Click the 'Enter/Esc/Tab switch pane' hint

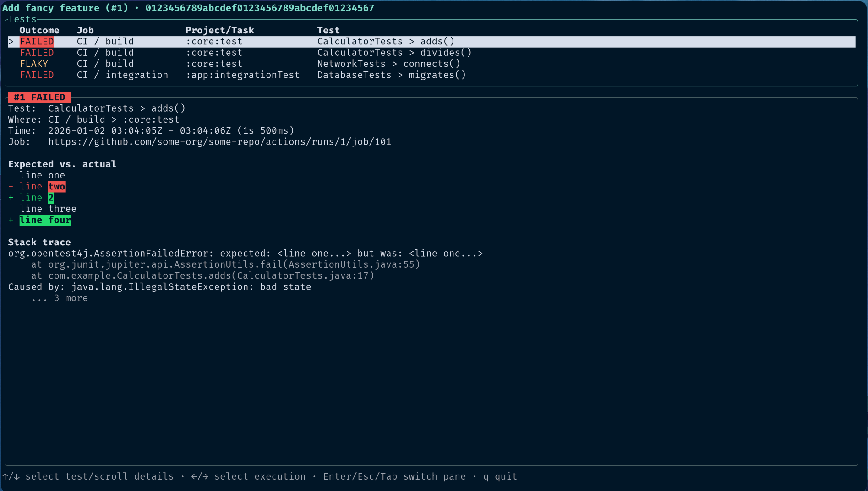point(394,477)
